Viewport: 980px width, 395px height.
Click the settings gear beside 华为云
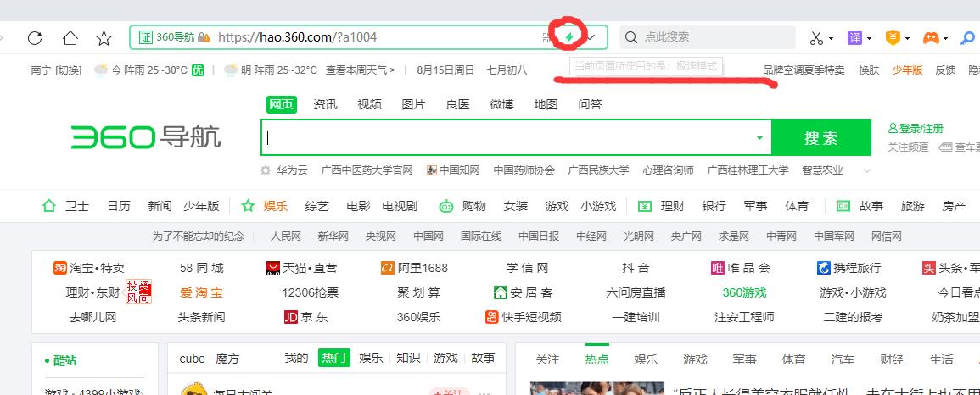click(x=267, y=170)
